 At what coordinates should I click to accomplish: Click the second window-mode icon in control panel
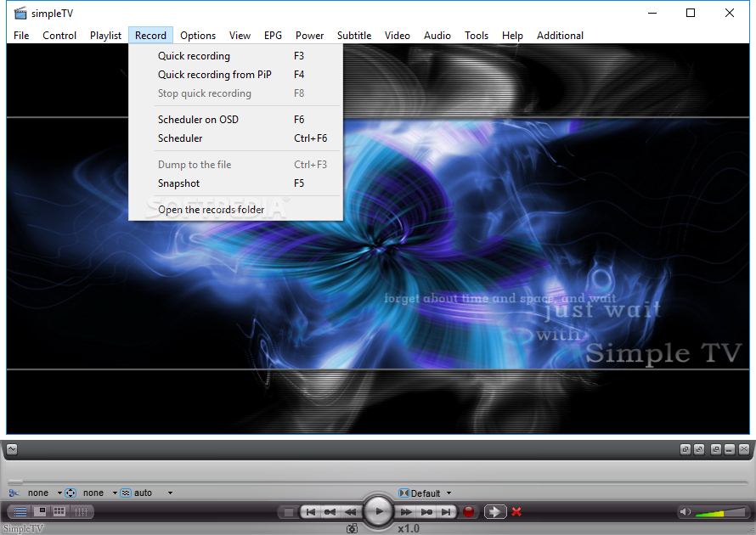[x=699, y=449]
